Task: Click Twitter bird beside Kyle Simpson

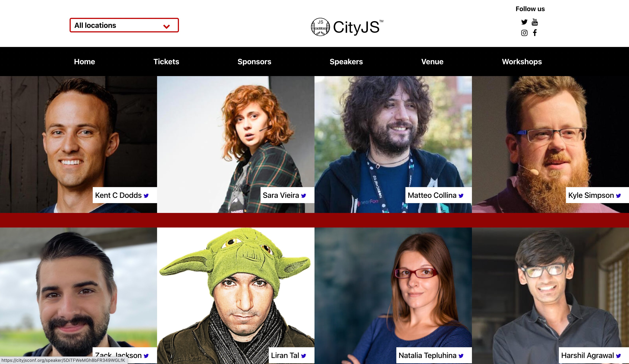Action: [x=618, y=196]
